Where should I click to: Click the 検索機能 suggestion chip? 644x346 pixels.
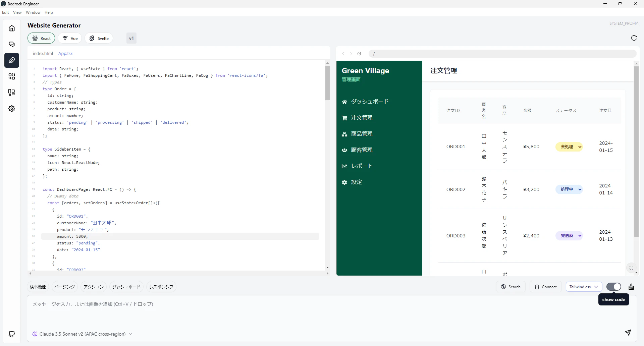38,287
